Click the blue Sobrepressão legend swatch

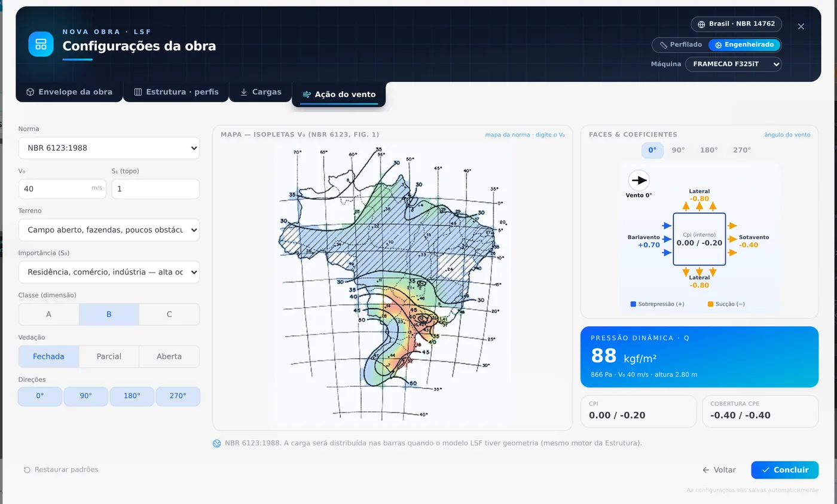pos(633,304)
